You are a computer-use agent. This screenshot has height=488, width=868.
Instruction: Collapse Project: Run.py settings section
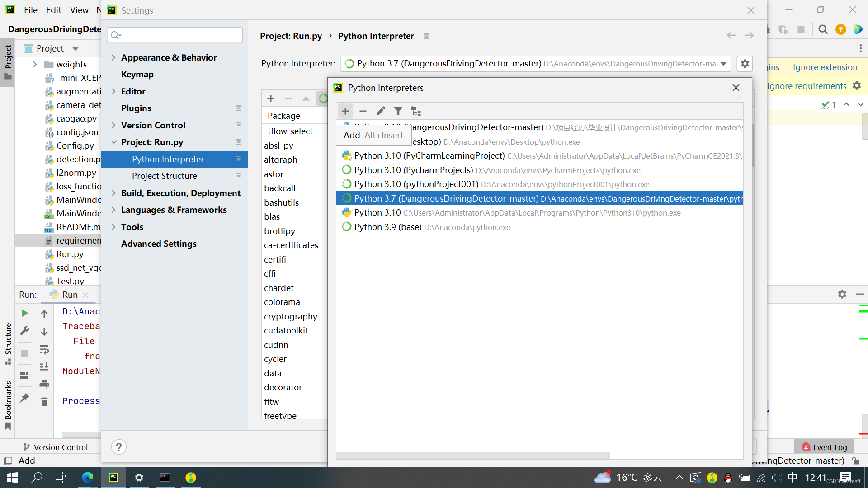point(113,142)
